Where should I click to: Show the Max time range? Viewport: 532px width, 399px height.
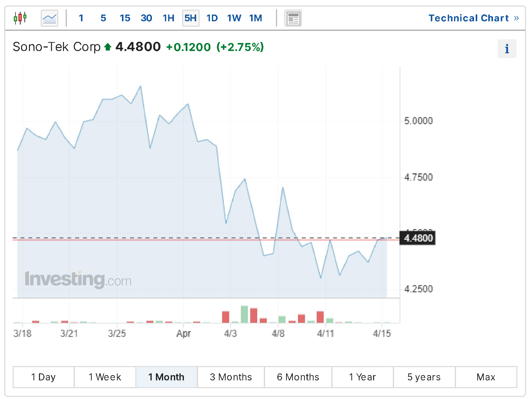(x=486, y=377)
